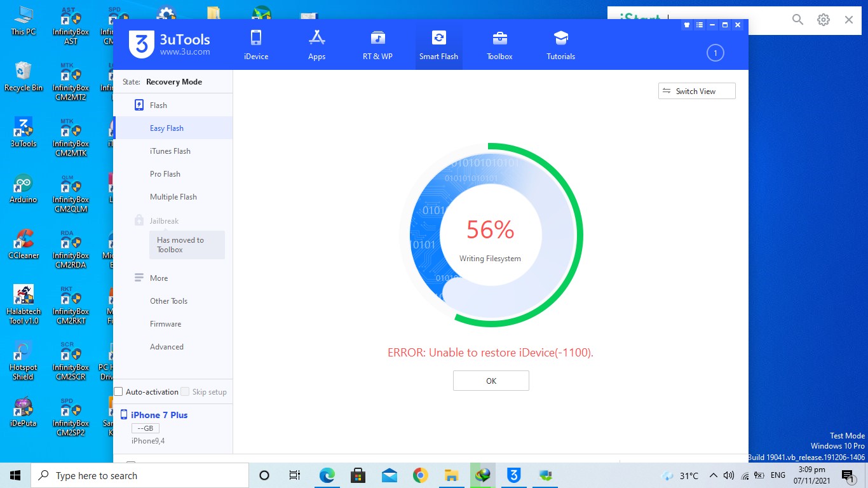Open the 3uTools list menu icon

[700, 25]
